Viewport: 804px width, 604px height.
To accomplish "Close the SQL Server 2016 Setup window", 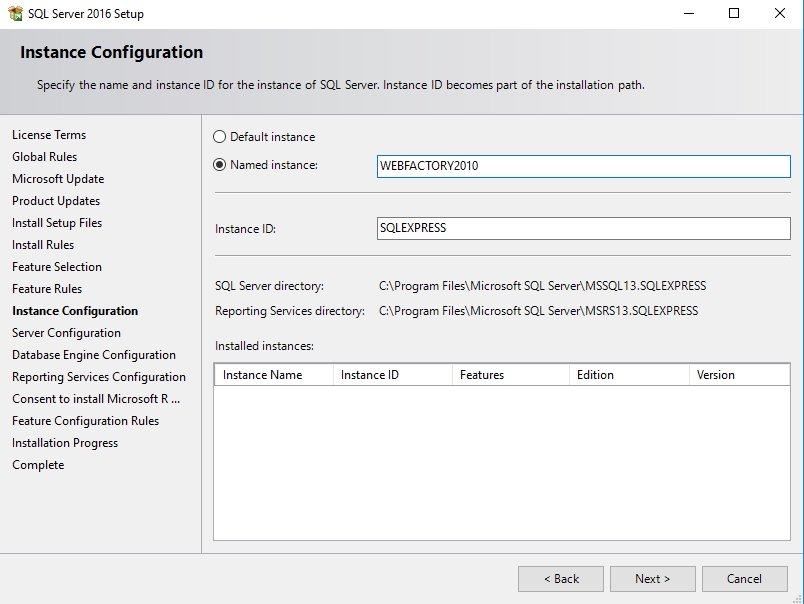I will 780,14.
